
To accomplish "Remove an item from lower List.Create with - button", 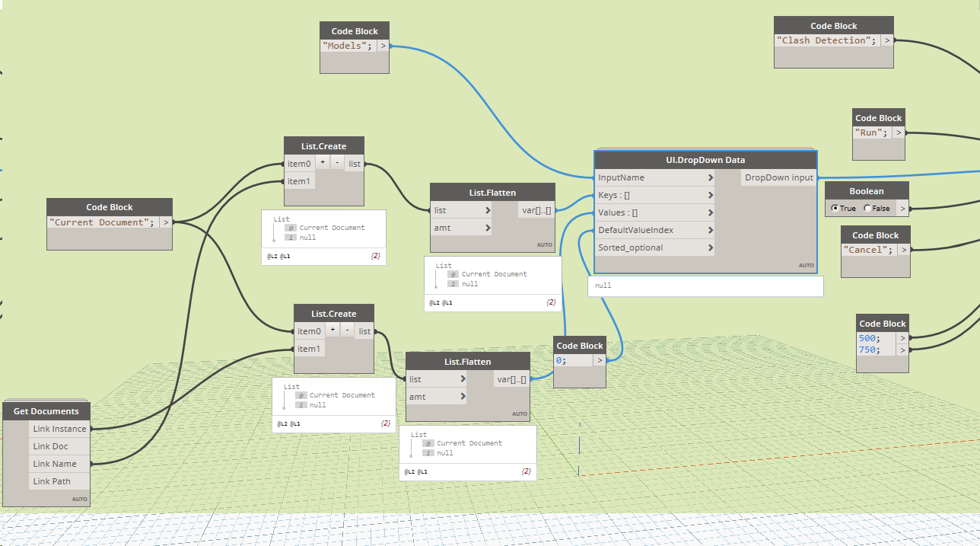I will pos(347,330).
